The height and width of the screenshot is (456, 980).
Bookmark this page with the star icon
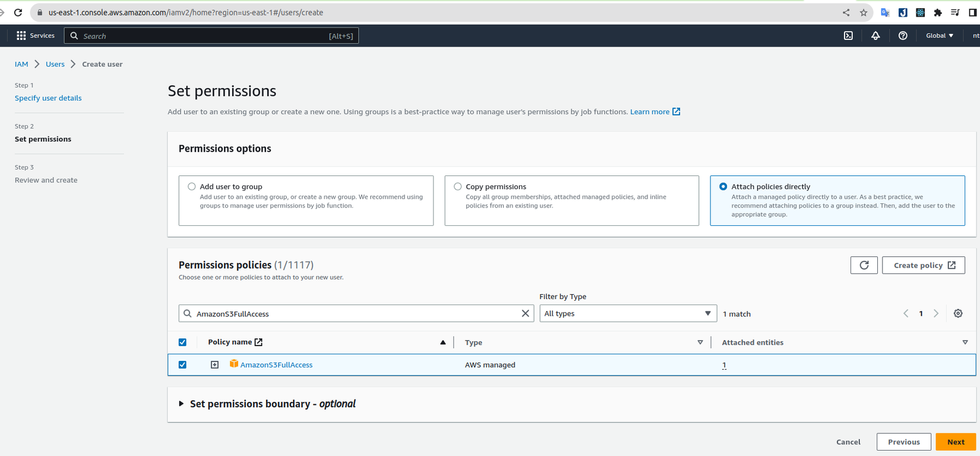[x=864, y=12]
